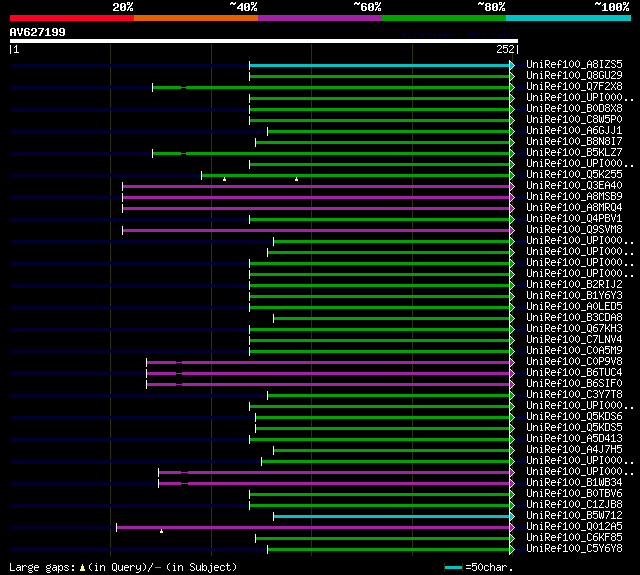The height and width of the screenshot is (575, 640).
Task: Select hit label UniRef100_Q012A5
Action: 574,527
